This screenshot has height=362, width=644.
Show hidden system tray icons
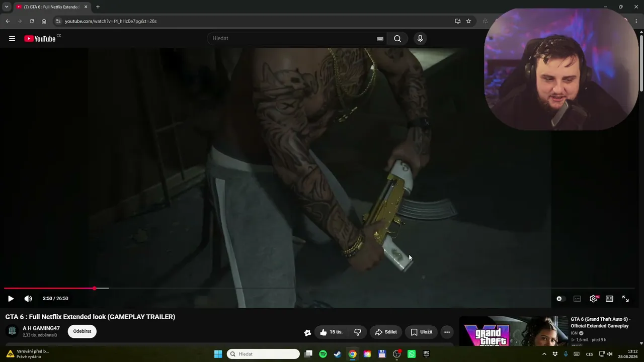tap(544, 354)
